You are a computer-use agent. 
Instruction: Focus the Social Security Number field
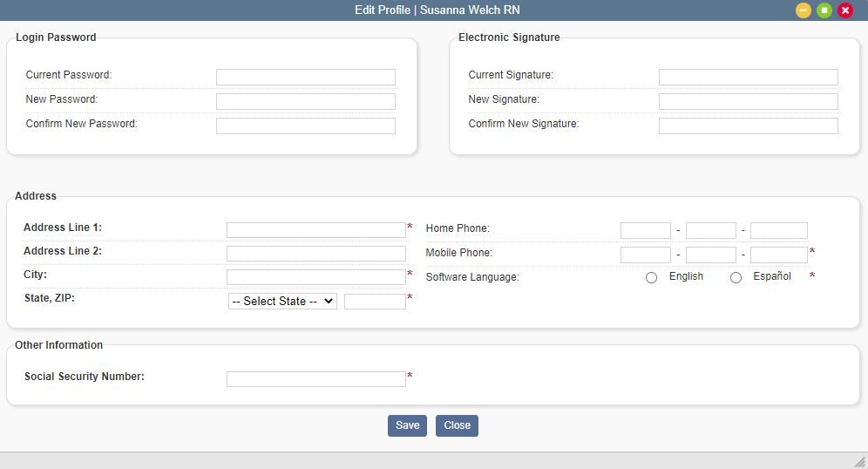point(316,378)
